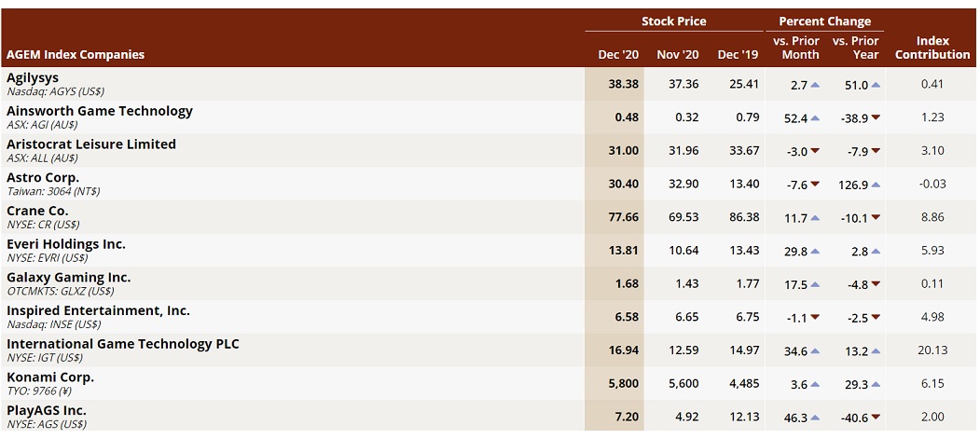The height and width of the screenshot is (439, 980).
Task: Click the Crane Co. index contribution 8.86
Action: pyautogui.click(x=932, y=217)
